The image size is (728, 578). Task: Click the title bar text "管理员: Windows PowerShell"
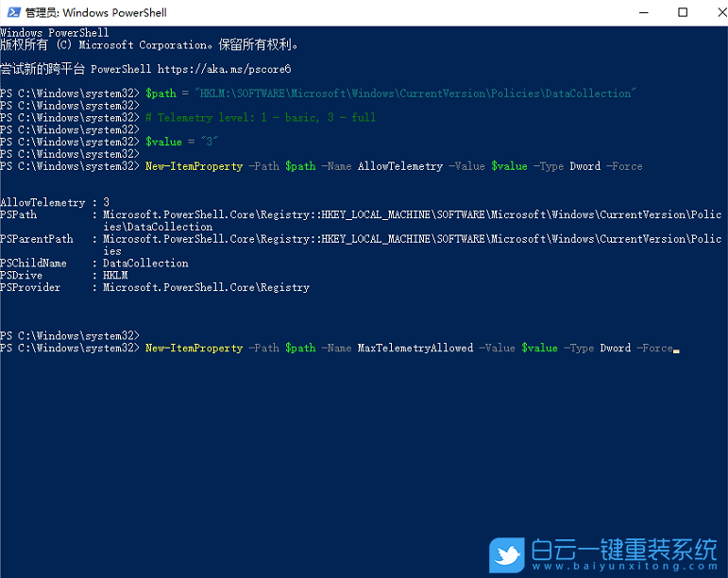96,12
